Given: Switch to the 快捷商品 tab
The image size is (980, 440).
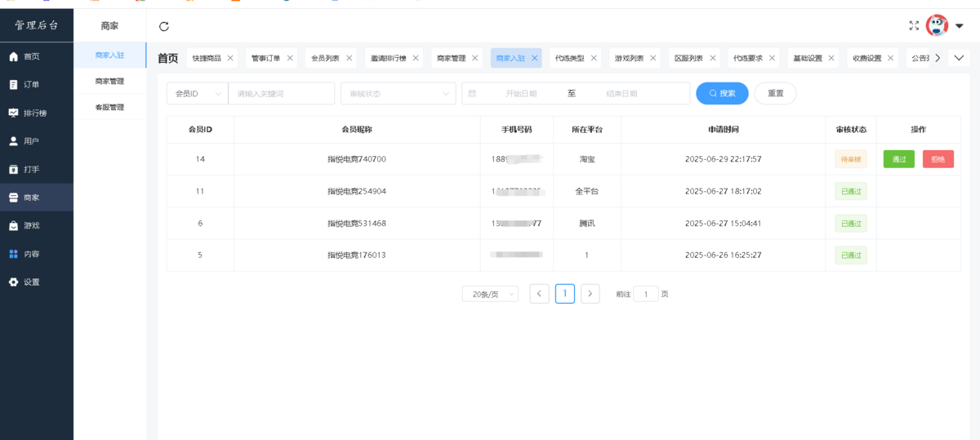Looking at the screenshot, I should point(207,58).
